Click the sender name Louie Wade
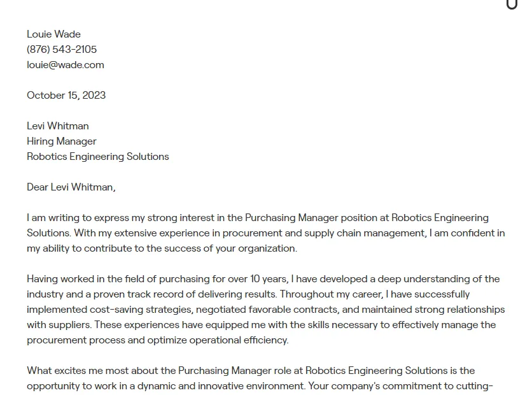 [53, 34]
